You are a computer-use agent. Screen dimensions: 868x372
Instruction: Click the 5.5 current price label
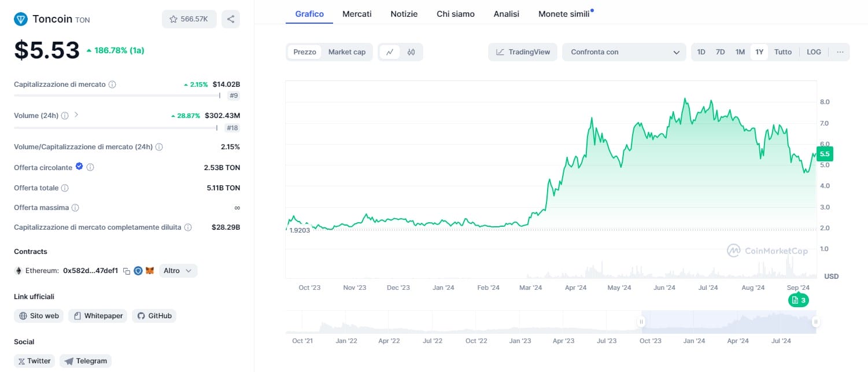tap(825, 154)
